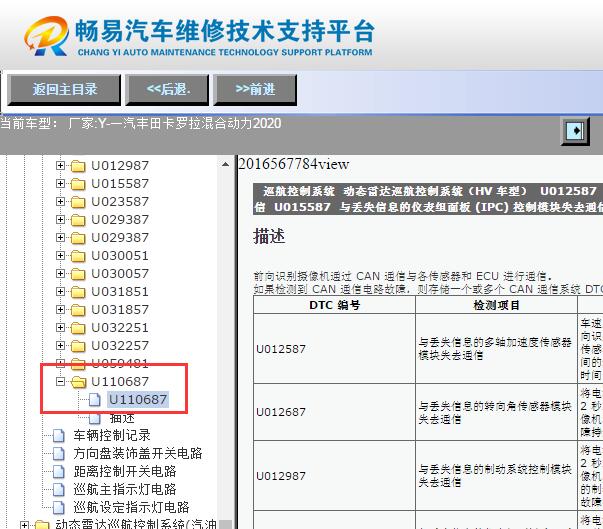Click the document icon beside 距离控制开关电路

point(59,471)
